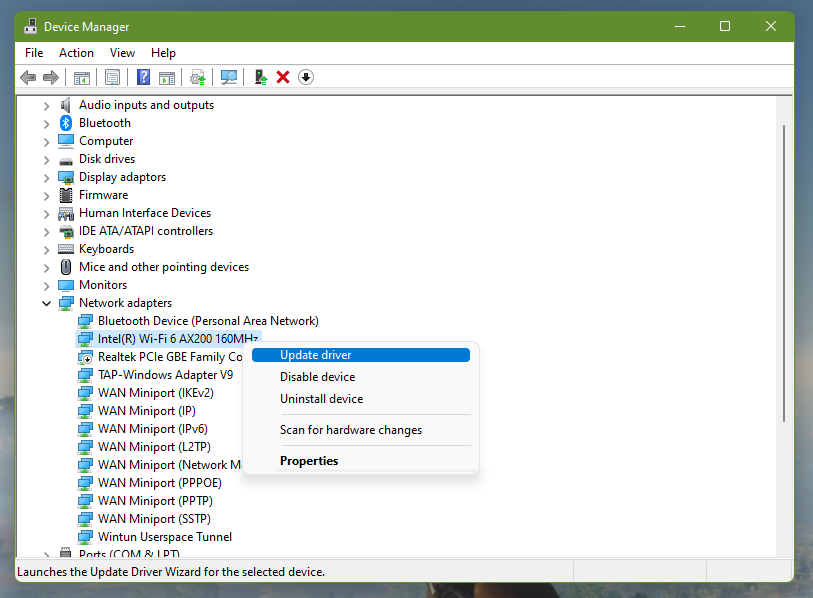813x598 pixels.
Task: Open the Action menu
Action: [x=76, y=53]
